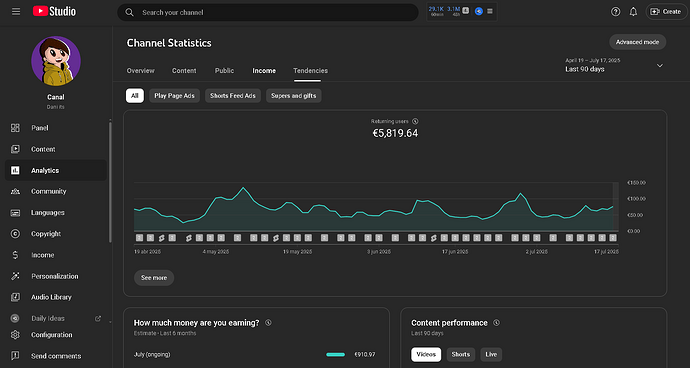
Task: Switch to the Tendencies tab
Action: pyautogui.click(x=310, y=70)
